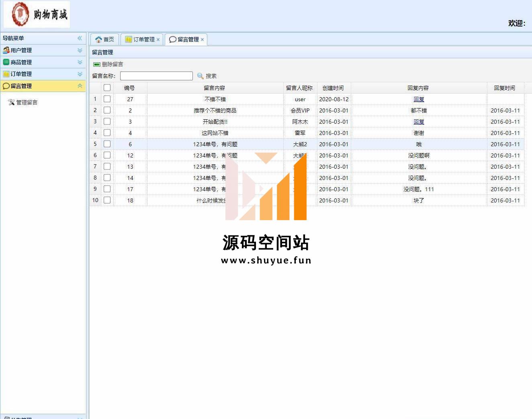The height and width of the screenshot is (419, 532).
Task: Select the 没问题。111 reply cell
Action: (419, 189)
